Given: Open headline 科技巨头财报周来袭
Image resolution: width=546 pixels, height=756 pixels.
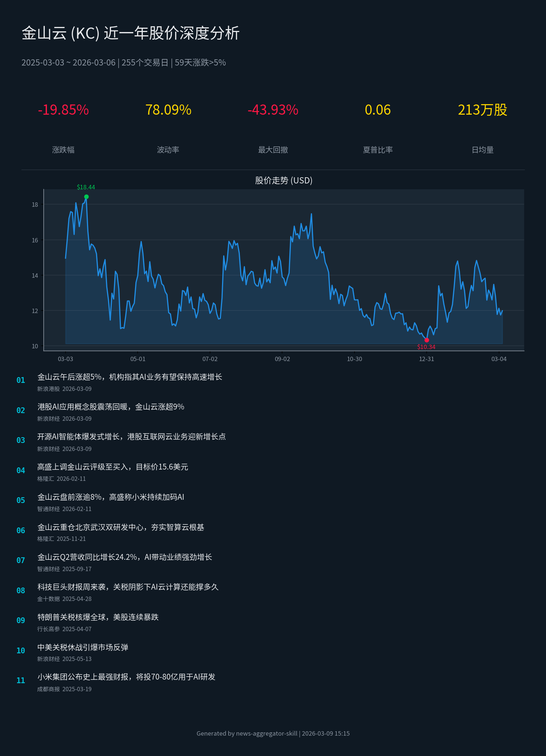Looking at the screenshot, I should coord(128,587).
